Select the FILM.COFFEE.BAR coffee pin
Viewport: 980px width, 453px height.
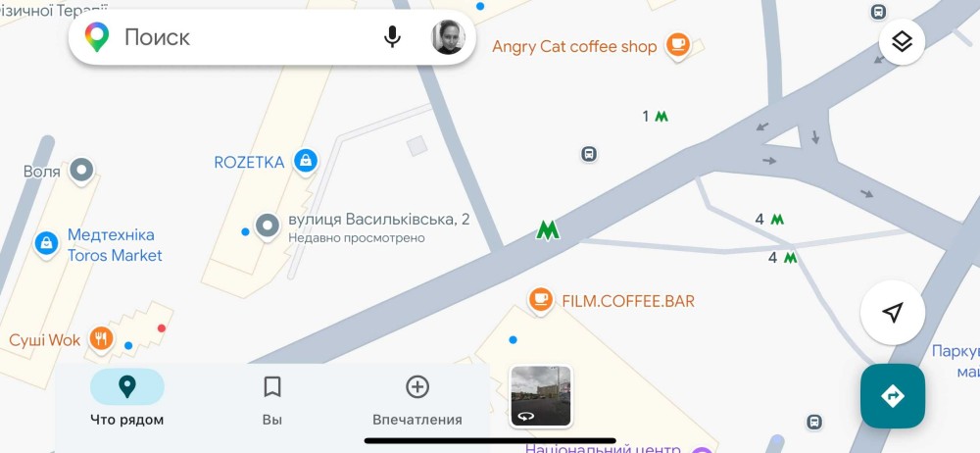tap(541, 300)
